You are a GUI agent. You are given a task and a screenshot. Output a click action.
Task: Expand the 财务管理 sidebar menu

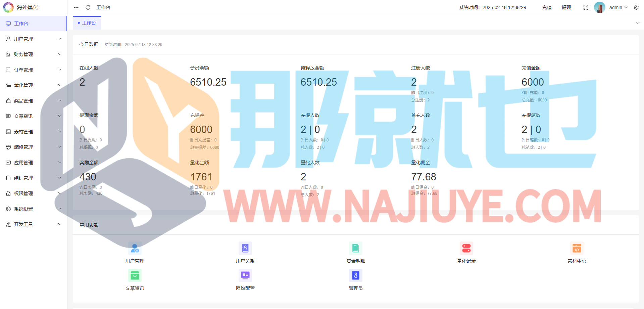coord(34,54)
